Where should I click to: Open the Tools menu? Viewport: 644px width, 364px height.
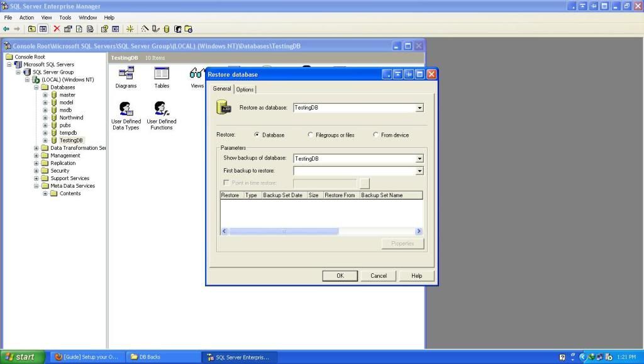65,18
